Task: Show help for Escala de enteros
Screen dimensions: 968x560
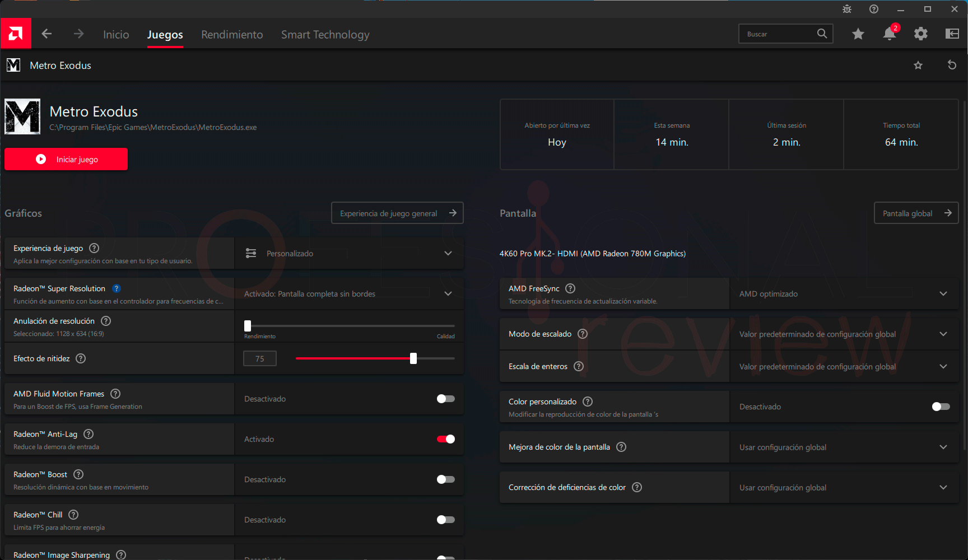Action: 579,366
